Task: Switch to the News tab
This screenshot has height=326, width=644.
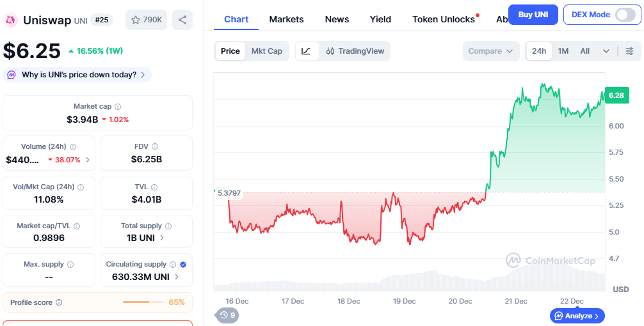Action: point(337,19)
